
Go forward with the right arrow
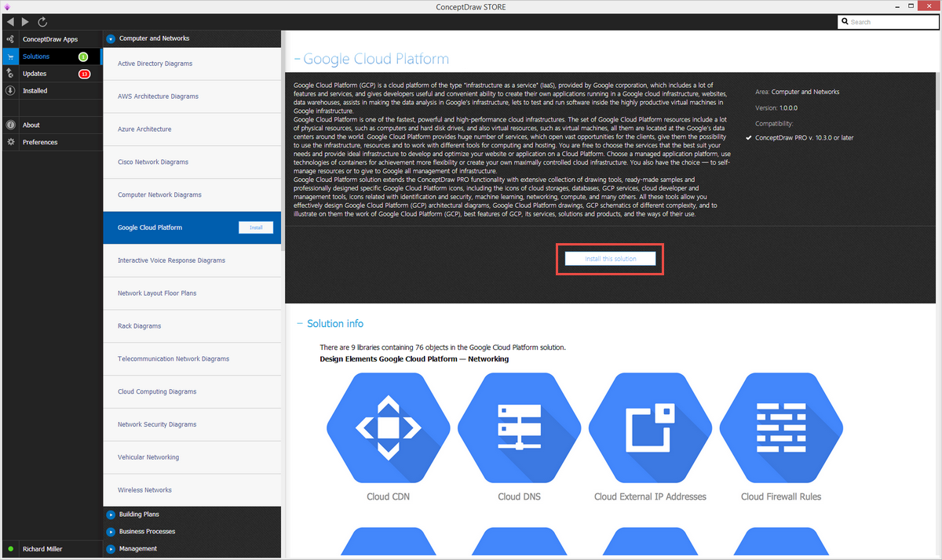point(26,22)
